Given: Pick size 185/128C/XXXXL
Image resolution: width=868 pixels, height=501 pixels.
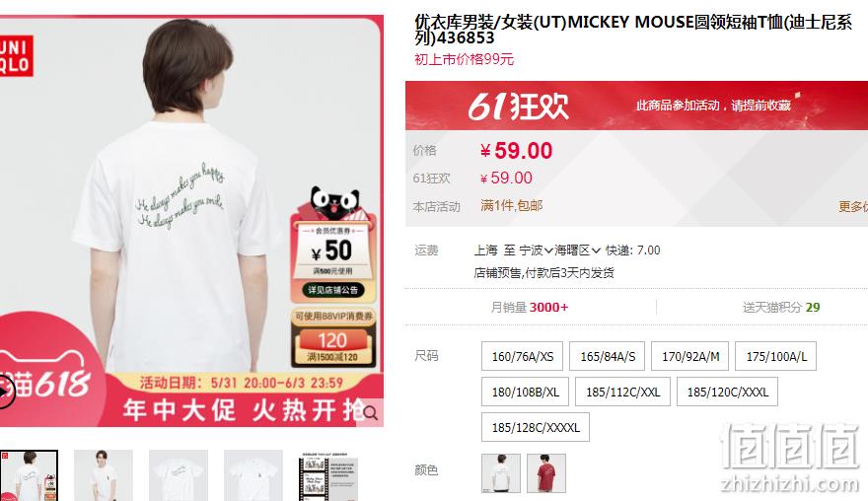Looking at the screenshot, I should click(x=536, y=427).
